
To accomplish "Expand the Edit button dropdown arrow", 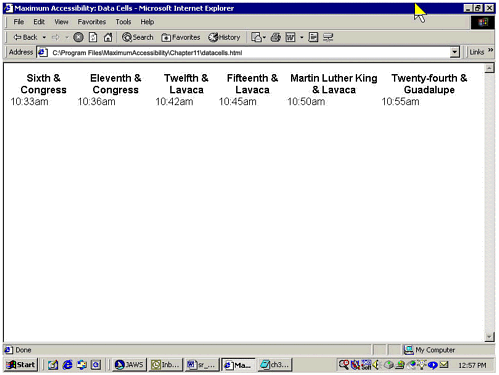I will click(302, 37).
